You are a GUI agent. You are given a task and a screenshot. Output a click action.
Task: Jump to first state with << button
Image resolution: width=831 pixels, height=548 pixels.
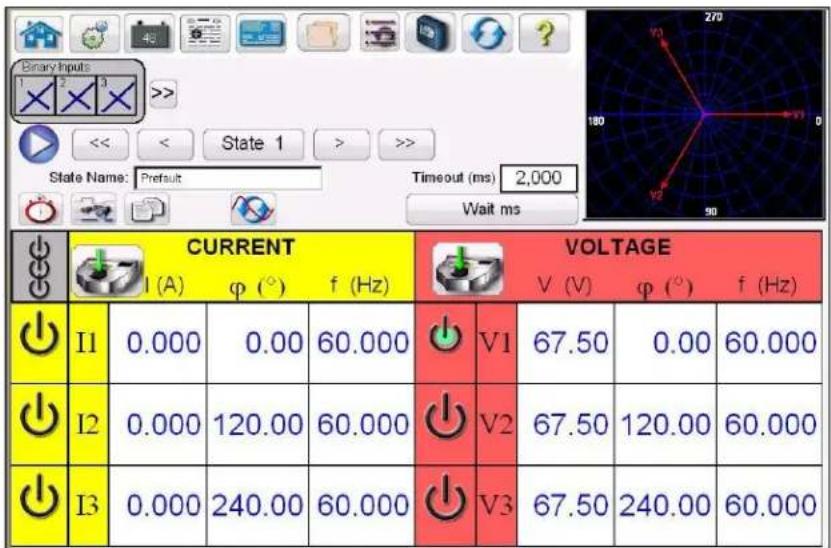point(100,144)
